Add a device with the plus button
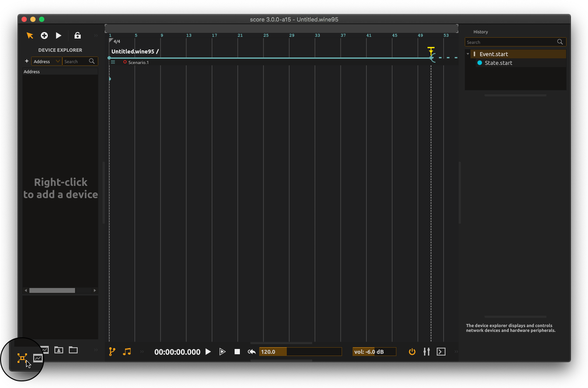Image resolution: width=588 pixels, height=388 pixels. tap(27, 61)
